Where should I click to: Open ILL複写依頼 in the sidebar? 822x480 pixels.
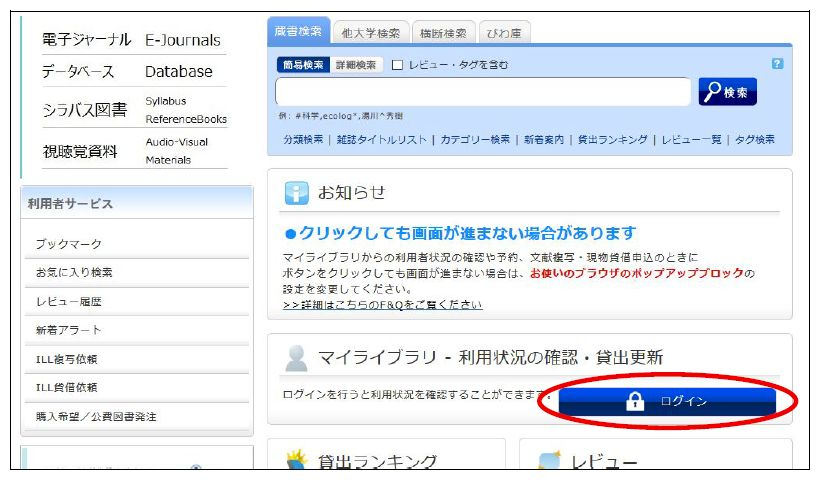pos(67,359)
